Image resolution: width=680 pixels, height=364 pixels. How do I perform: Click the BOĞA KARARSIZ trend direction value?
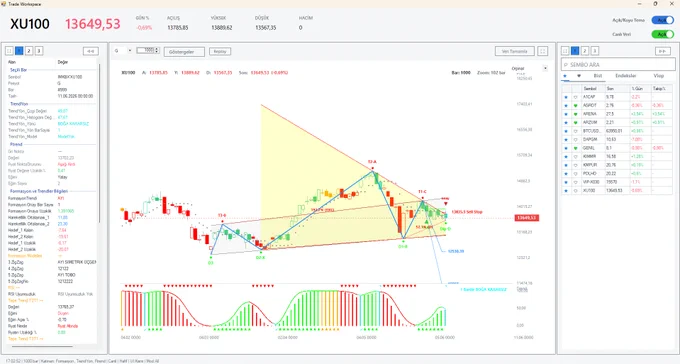click(73, 124)
